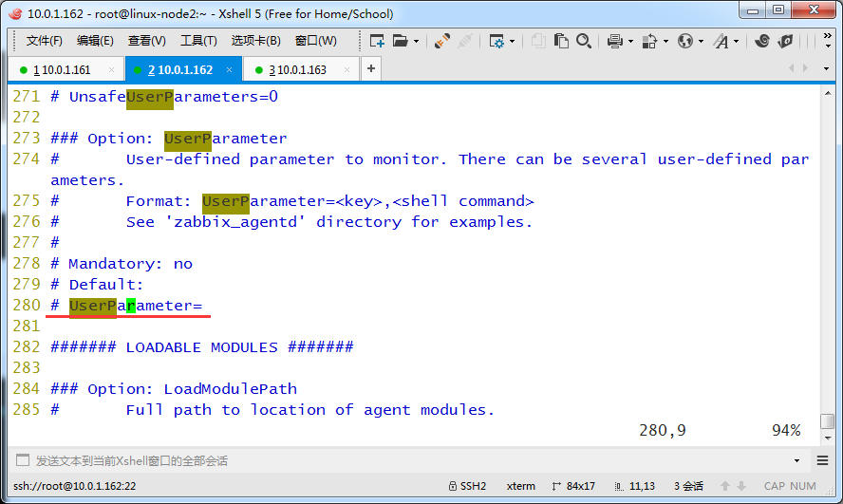This screenshot has width=843, height=504.
Task: Click the Open session folder icon
Action: [400, 41]
